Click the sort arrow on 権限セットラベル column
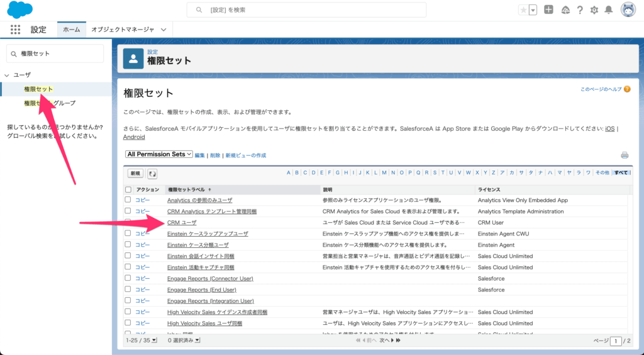The height and width of the screenshot is (355, 644). point(209,190)
